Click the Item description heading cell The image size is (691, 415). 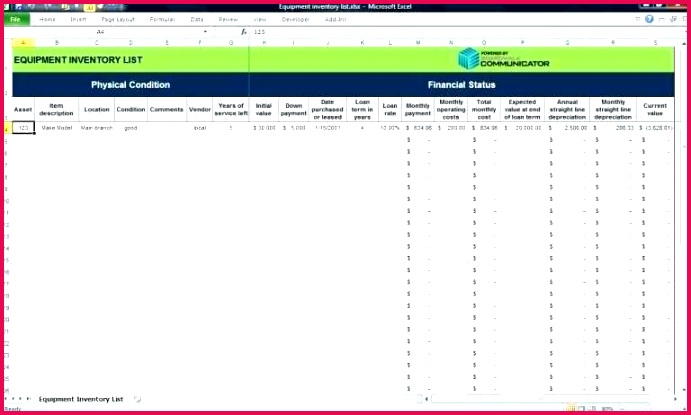(x=56, y=109)
